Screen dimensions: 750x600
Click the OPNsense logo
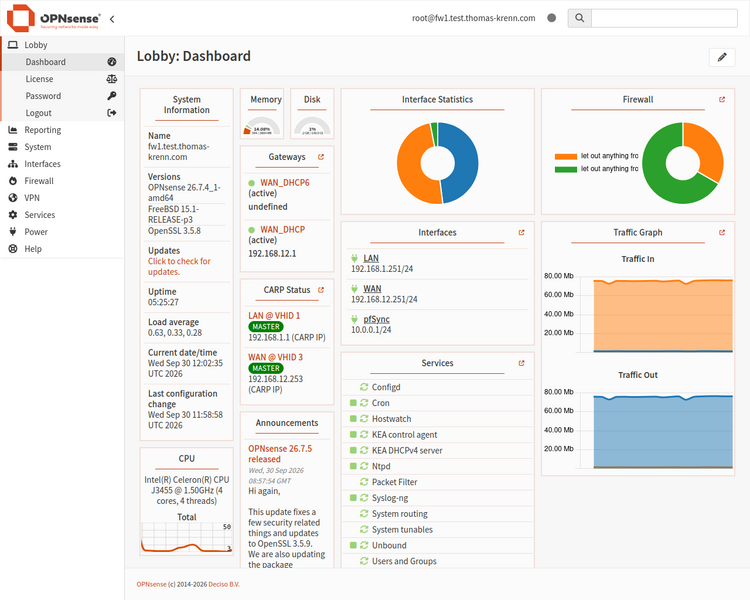pyautogui.click(x=54, y=18)
